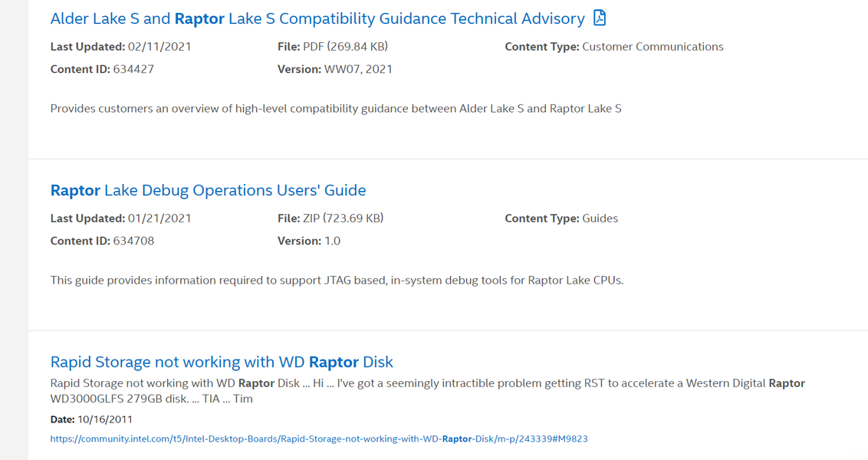The height and width of the screenshot is (460, 868).
Task: Click the JTAG debug tools guide description
Action: (x=337, y=281)
